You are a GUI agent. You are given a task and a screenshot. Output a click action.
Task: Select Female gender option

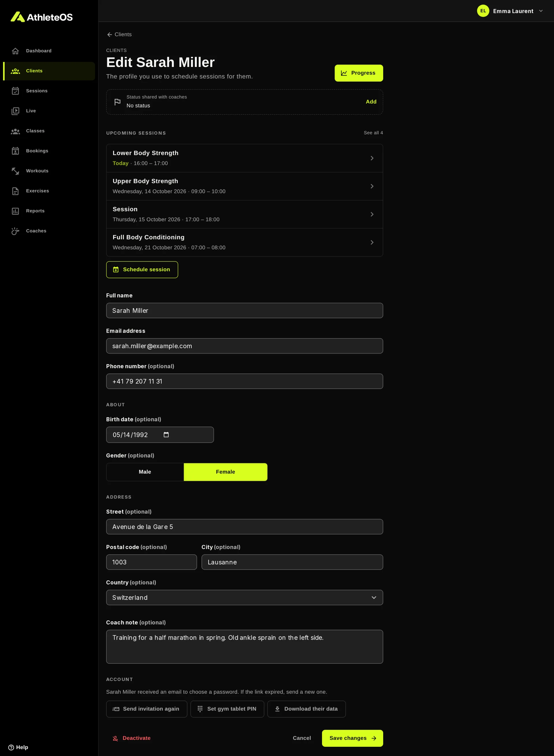tap(225, 472)
